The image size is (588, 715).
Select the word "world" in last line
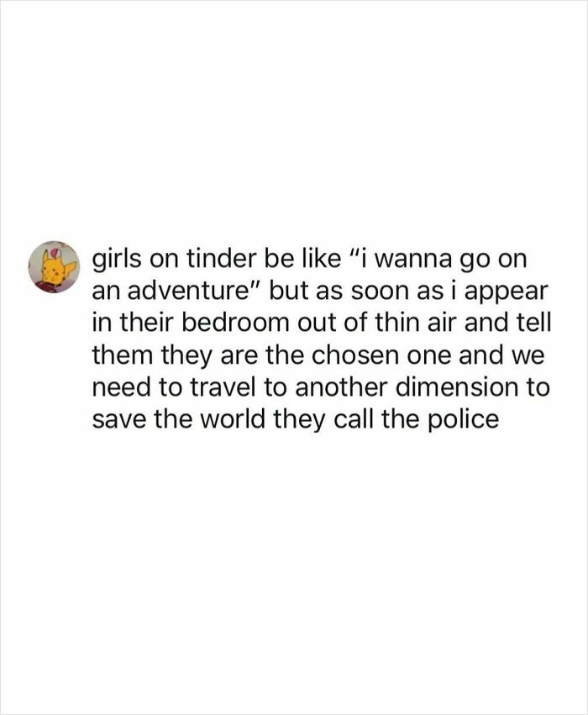[233, 418]
